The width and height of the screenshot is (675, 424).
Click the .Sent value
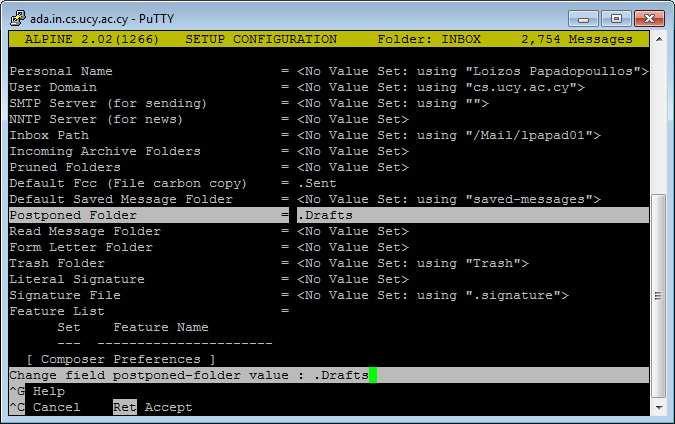pyautogui.click(x=317, y=183)
